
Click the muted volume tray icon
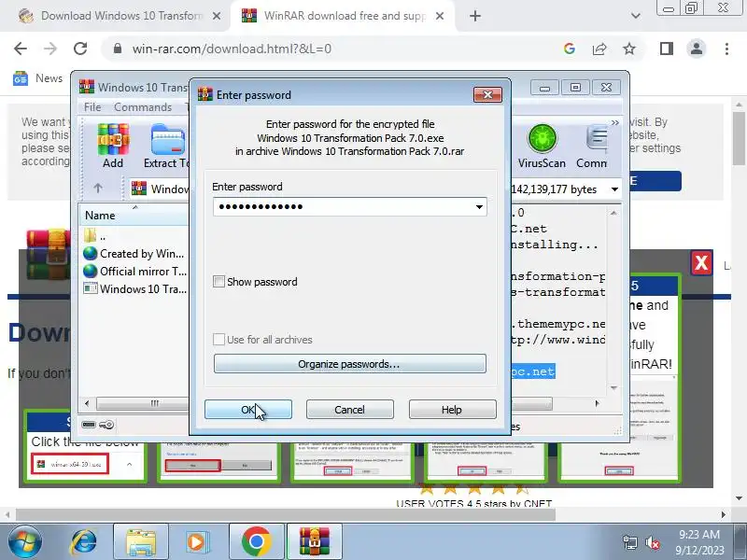click(x=652, y=542)
